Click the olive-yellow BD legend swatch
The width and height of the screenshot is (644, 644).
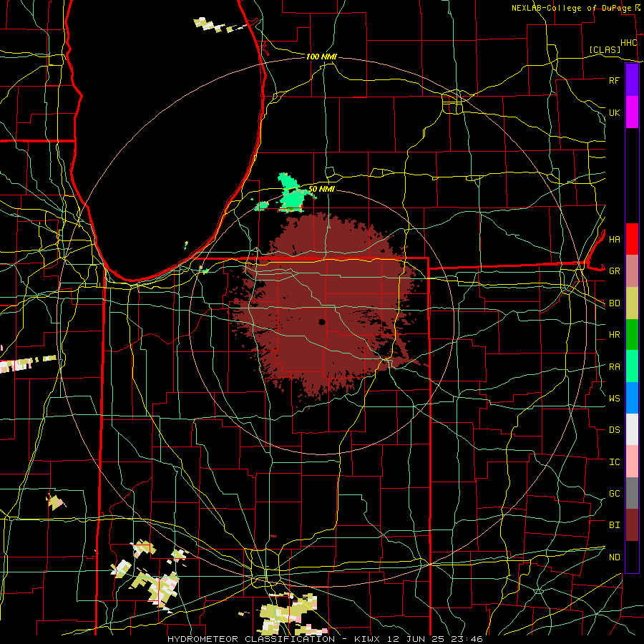pyautogui.click(x=632, y=303)
